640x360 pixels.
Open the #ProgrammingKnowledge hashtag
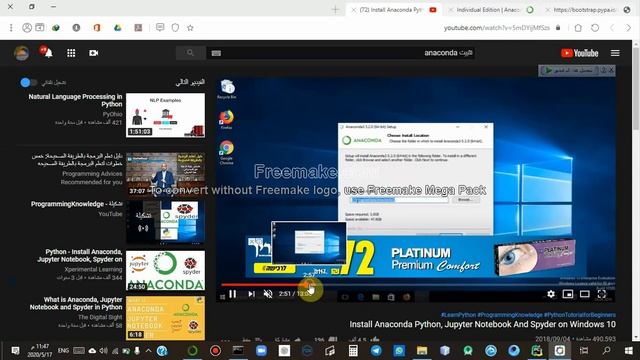pyautogui.click(x=510, y=315)
